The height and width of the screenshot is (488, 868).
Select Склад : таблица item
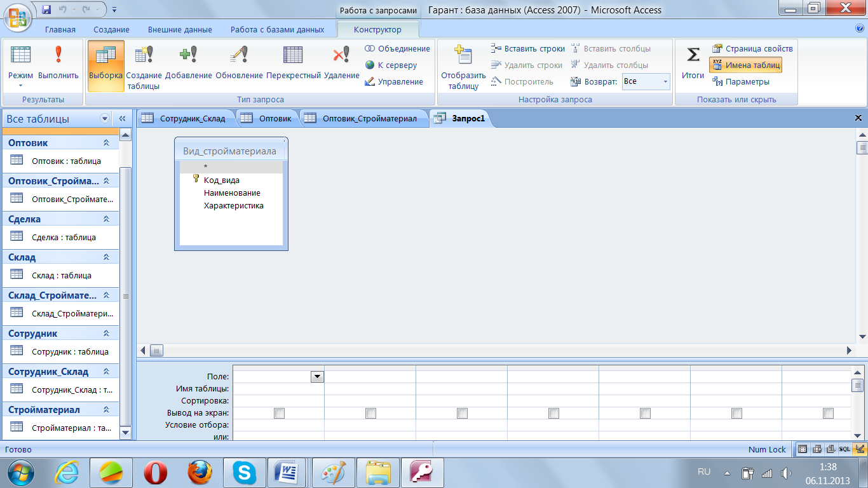pos(61,275)
